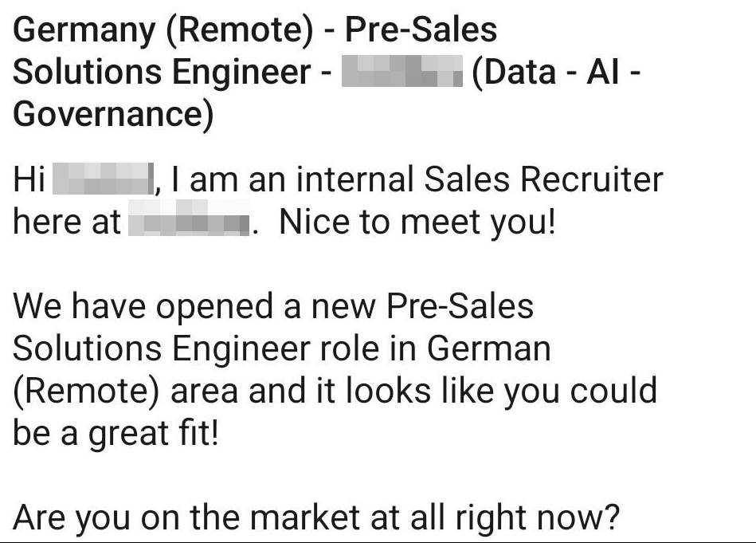Image resolution: width=756 pixels, height=543 pixels.
Task: Click "(Remote)" in the body paragraph
Action: (x=86, y=391)
